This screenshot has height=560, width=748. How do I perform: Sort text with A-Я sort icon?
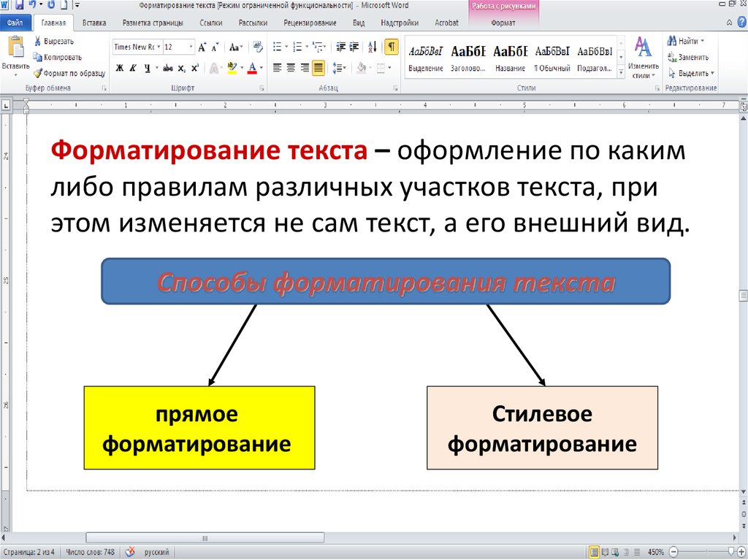373,47
